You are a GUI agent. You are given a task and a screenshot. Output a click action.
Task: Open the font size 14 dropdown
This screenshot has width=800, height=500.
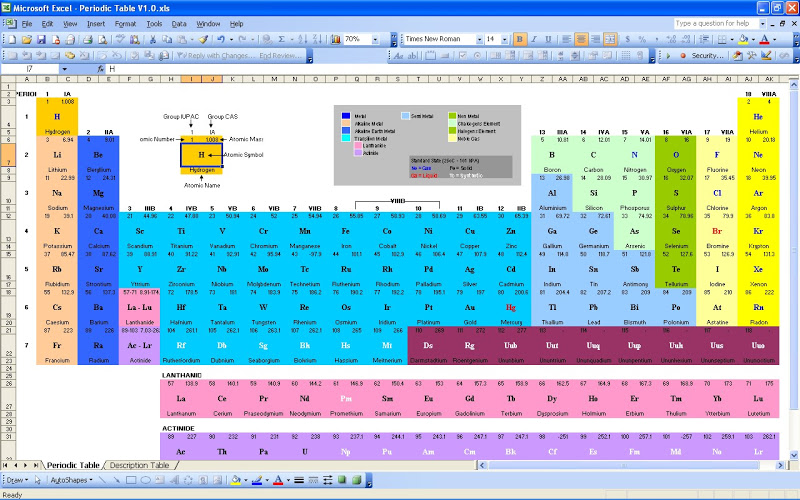[x=505, y=39]
